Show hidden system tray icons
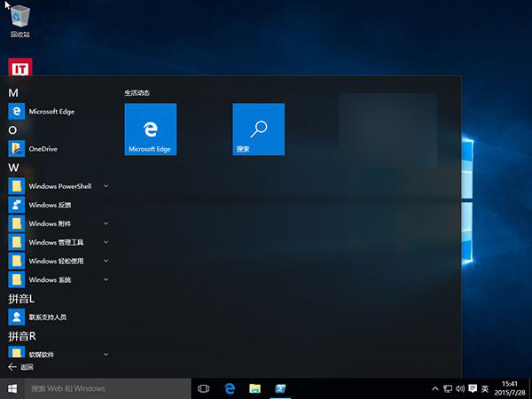This screenshot has width=532, height=399. (x=434, y=388)
